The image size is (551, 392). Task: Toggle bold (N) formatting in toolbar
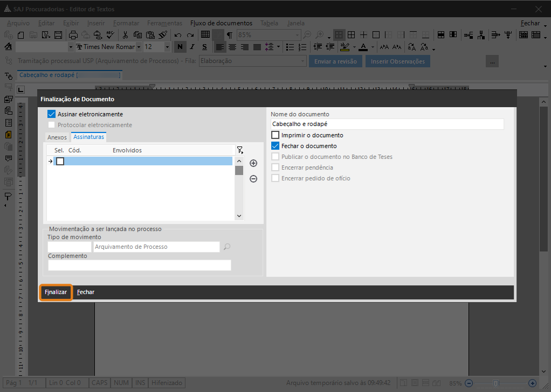[x=180, y=47]
